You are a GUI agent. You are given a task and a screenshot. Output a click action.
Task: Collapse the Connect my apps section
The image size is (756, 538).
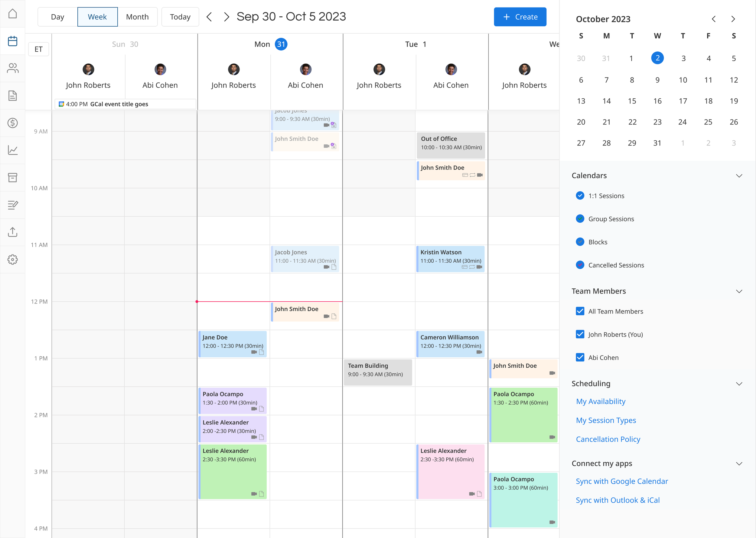pyautogui.click(x=739, y=464)
